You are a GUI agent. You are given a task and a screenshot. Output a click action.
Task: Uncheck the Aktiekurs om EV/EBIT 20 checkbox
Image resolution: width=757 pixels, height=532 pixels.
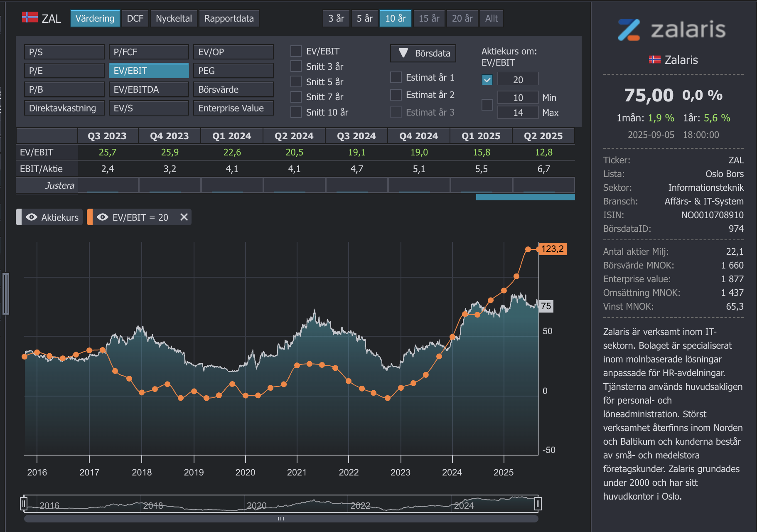point(487,79)
